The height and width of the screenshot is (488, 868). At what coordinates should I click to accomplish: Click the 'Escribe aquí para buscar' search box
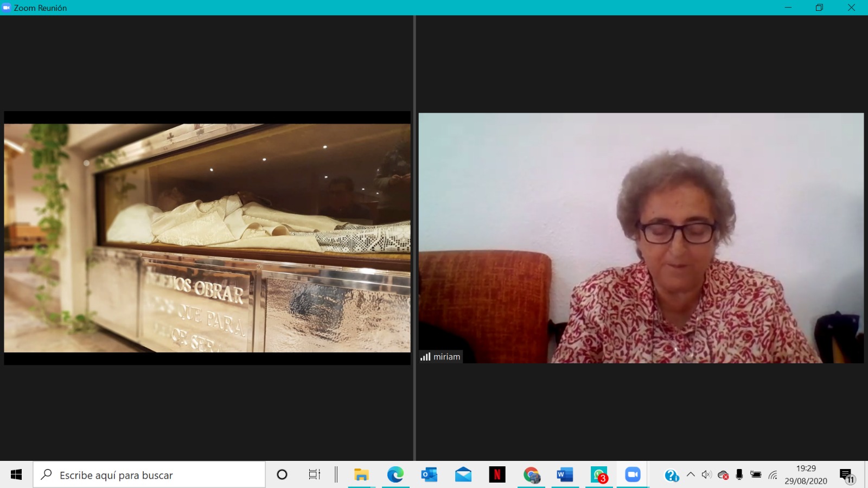pyautogui.click(x=149, y=475)
